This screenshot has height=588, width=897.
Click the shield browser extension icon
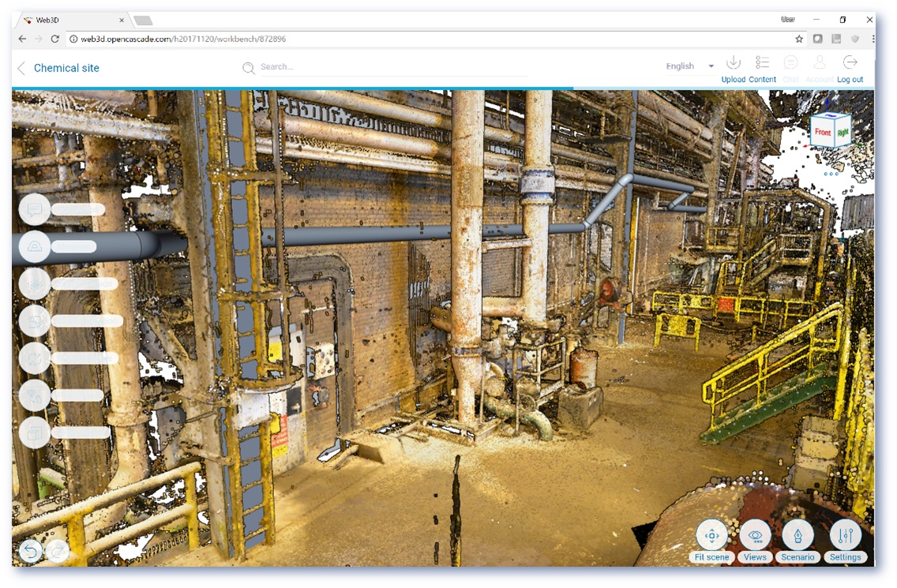(855, 39)
